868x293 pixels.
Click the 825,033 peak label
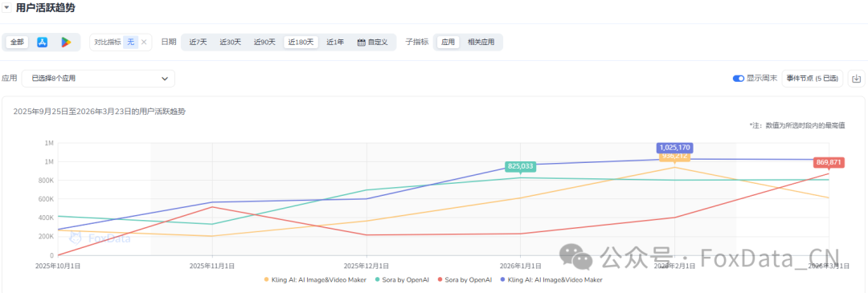520,166
